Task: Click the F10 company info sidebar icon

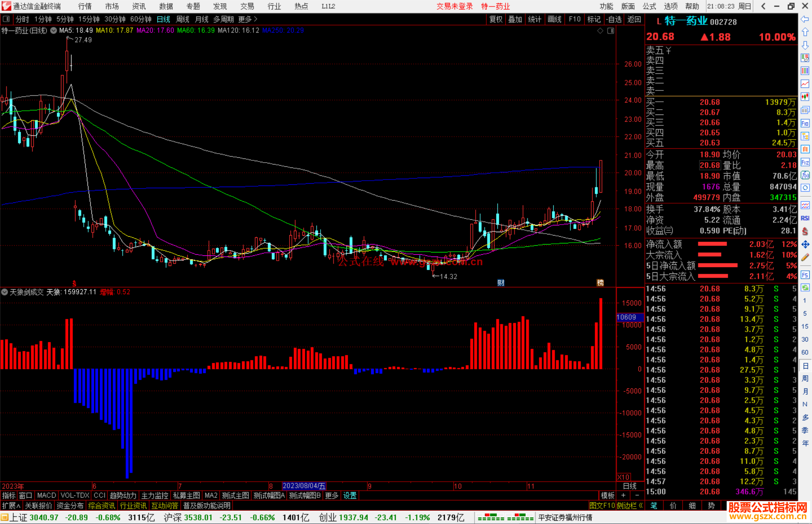Action: coord(805,124)
